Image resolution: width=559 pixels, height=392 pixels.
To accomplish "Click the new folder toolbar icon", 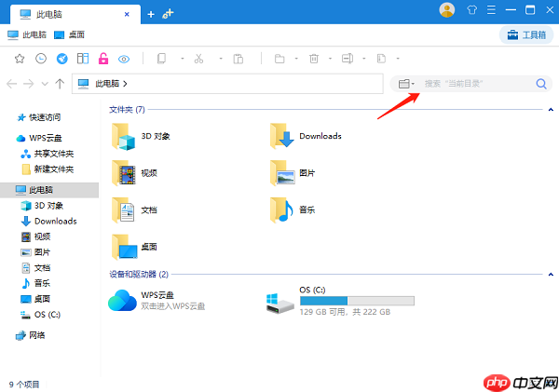I will point(279,59).
